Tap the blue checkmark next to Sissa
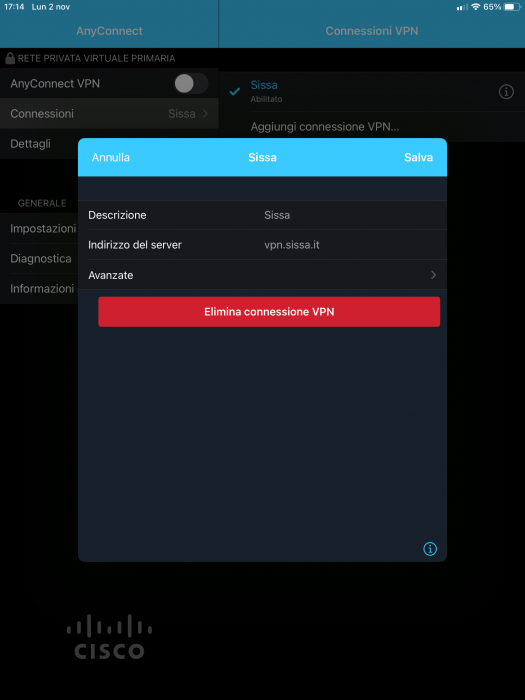Image resolution: width=525 pixels, height=700 pixels. pos(235,92)
